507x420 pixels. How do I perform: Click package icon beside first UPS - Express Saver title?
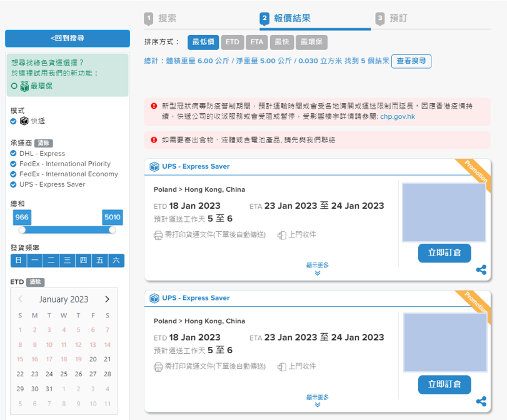click(x=154, y=166)
